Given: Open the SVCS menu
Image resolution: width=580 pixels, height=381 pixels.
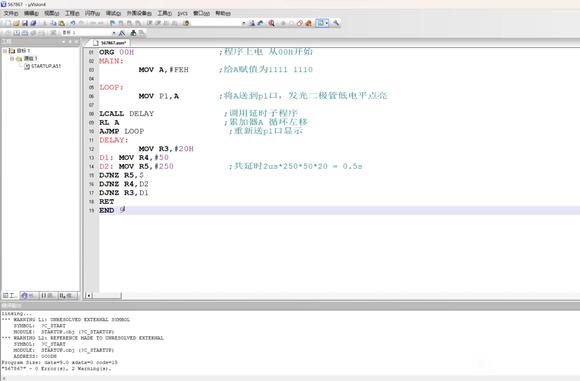Looking at the screenshot, I should pos(182,13).
